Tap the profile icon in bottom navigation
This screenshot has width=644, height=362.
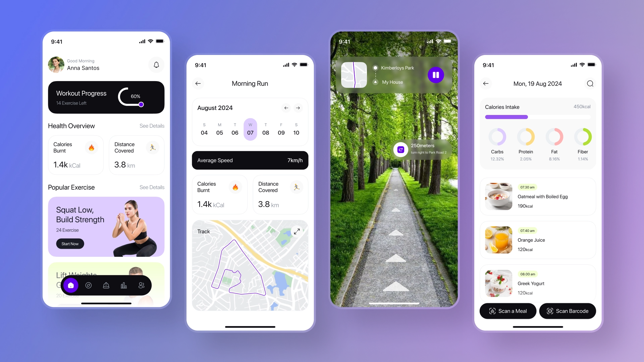coord(142,285)
